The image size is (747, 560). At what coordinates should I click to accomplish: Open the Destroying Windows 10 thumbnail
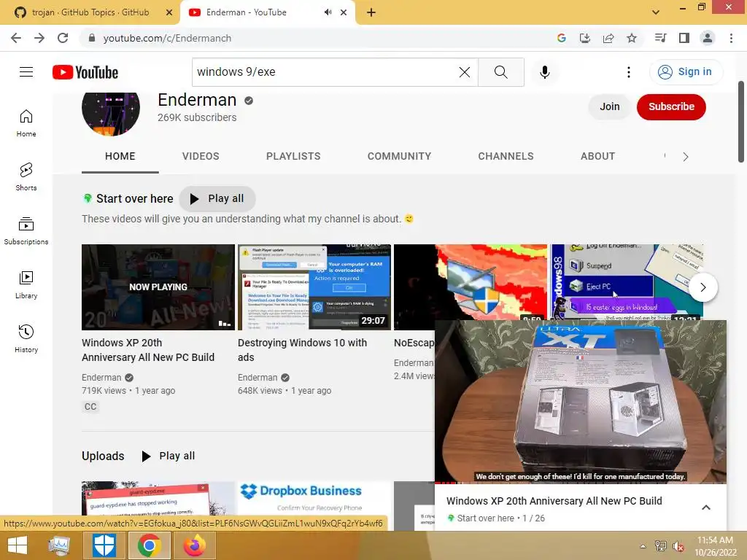(x=314, y=287)
